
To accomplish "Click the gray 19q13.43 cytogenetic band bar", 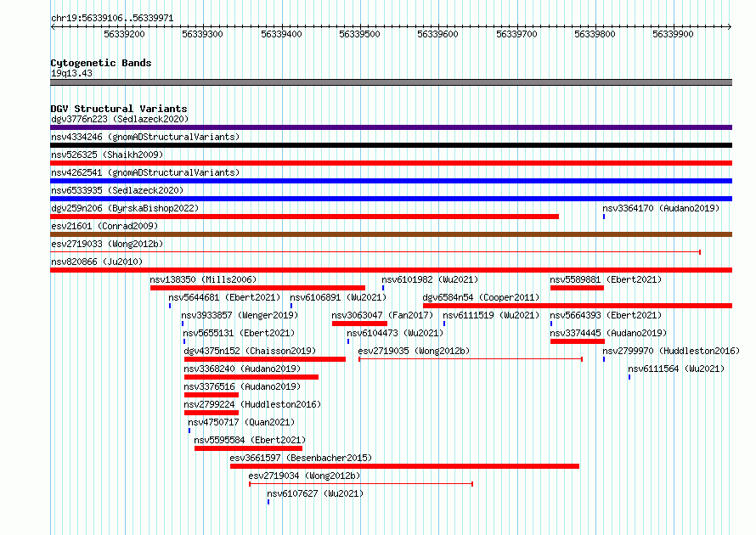I will click(391, 82).
